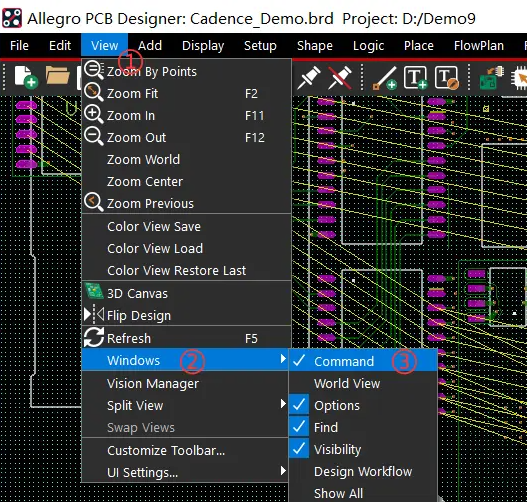
Task: Click the New file toolbar icon
Action: tap(26, 77)
